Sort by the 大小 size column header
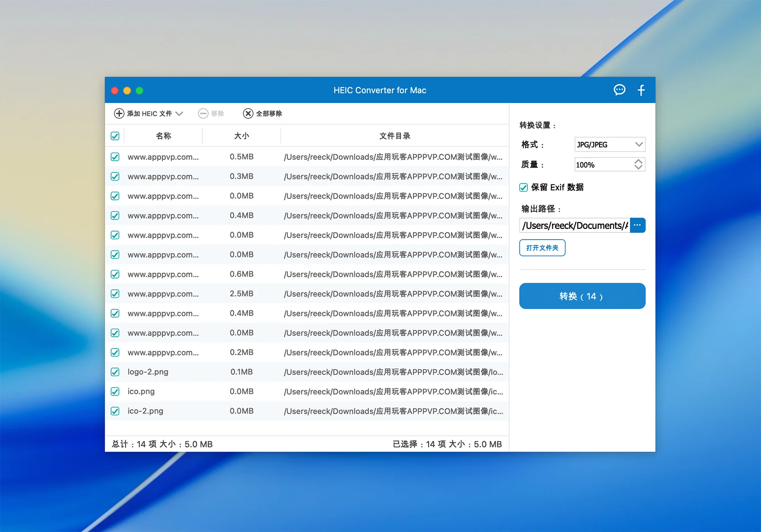761x532 pixels. (241, 136)
